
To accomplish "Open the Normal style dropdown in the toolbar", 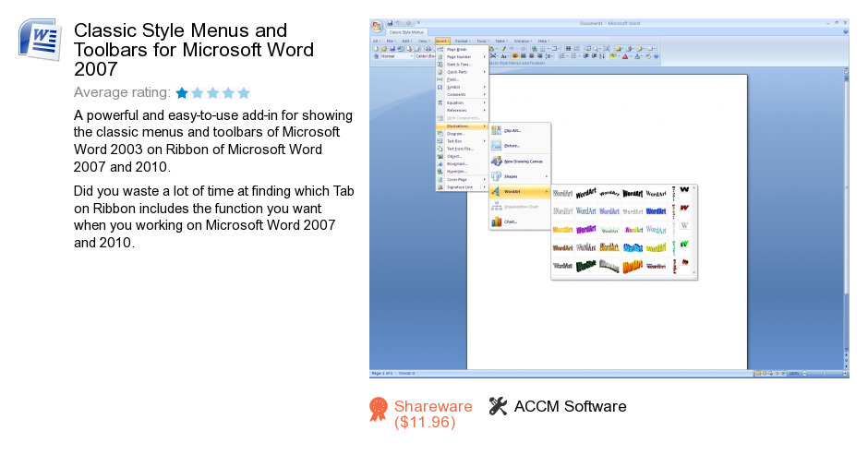I will (x=411, y=56).
